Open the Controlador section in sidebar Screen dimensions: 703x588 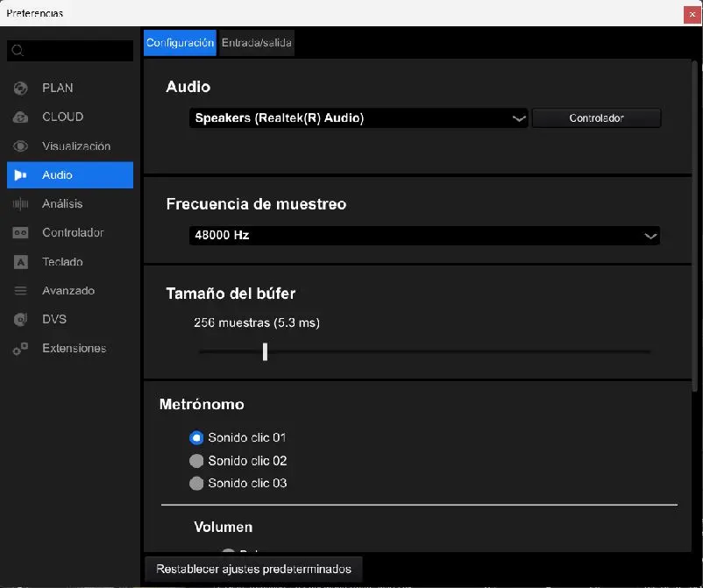coord(70,232)
